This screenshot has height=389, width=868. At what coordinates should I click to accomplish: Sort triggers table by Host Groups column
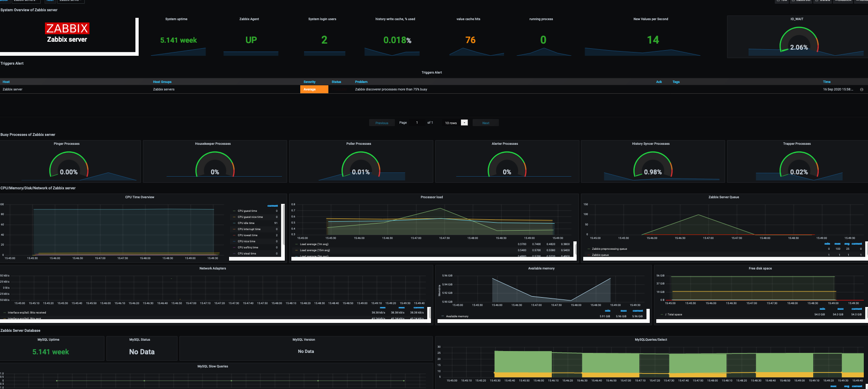point(162,82)
